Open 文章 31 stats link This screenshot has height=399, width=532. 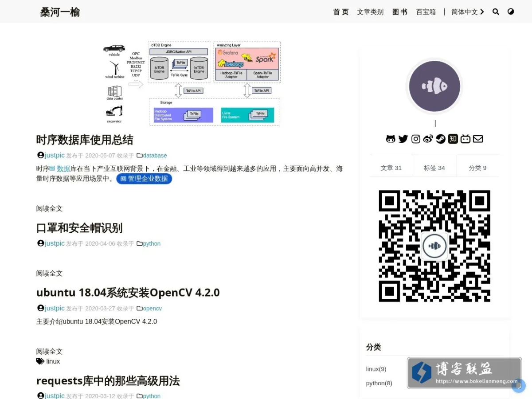(x=391, y=168)
